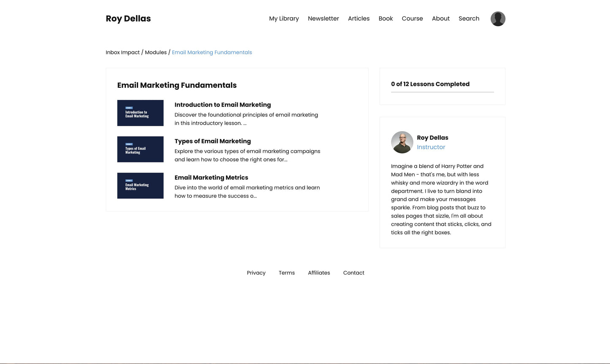Open Email Marketing Metrics thumbnail

click(140, 186)
